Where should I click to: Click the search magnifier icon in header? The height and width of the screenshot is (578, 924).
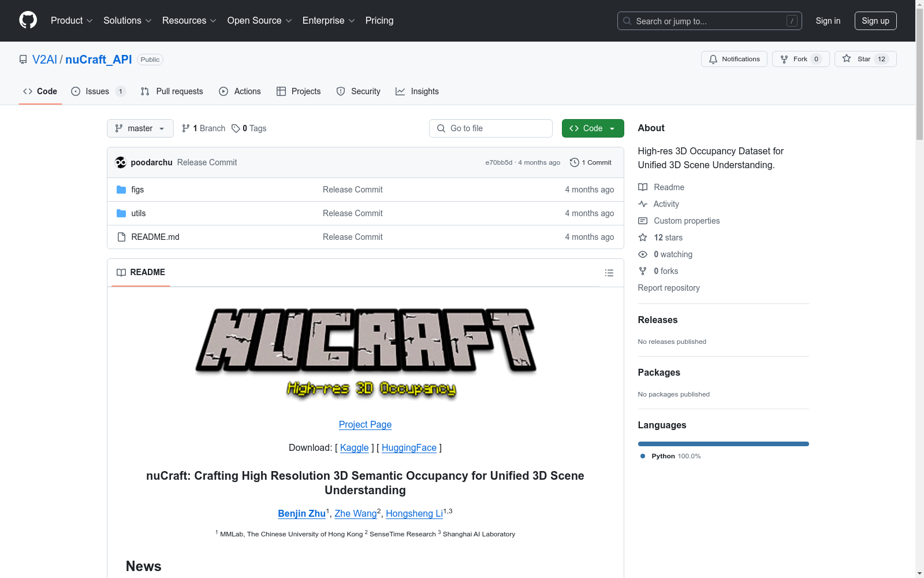(x=627, y=21)
